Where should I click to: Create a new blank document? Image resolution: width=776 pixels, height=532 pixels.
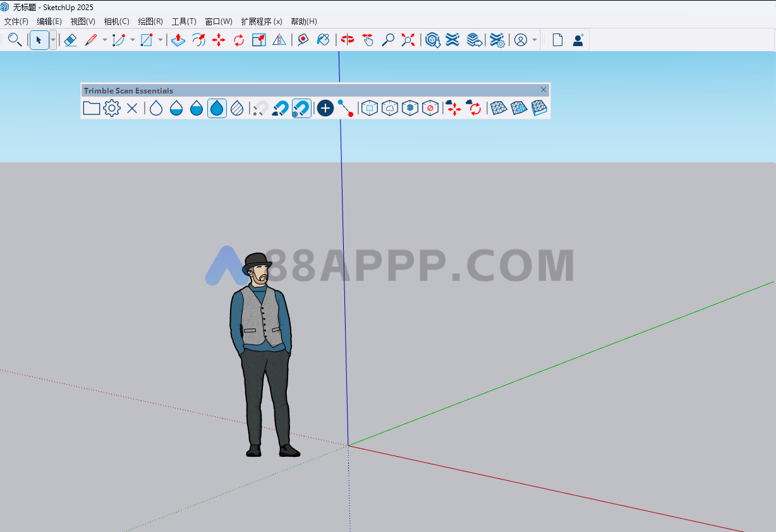coord(557,40)
